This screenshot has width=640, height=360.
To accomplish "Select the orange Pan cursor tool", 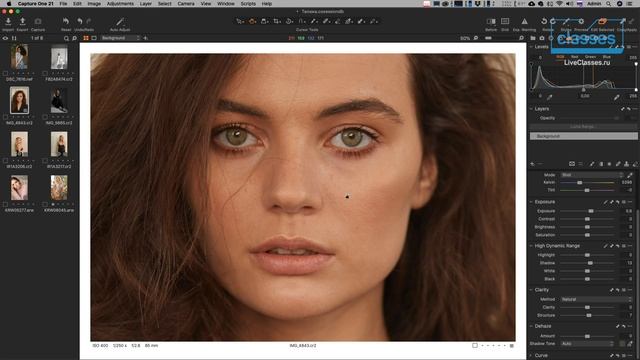I will click(x=252, y=21).
